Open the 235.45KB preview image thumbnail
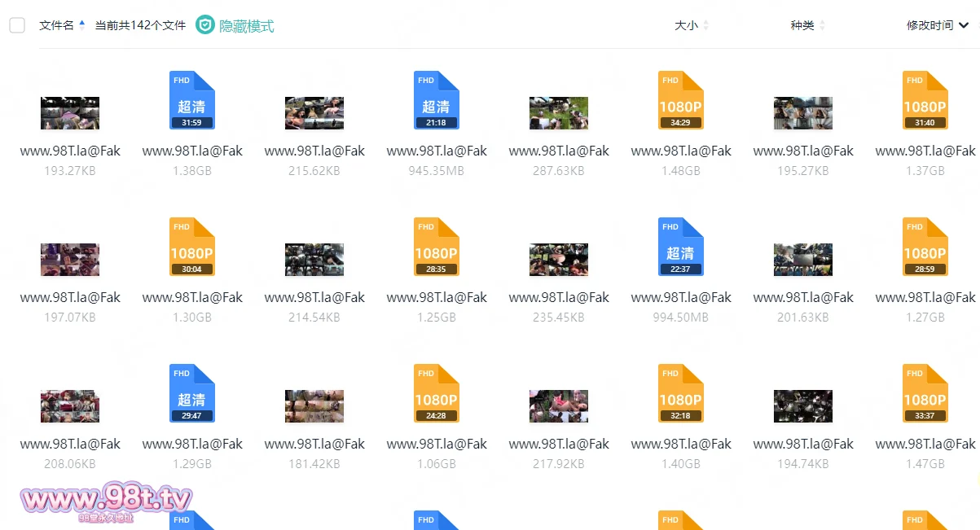 [x=559, y=260]
